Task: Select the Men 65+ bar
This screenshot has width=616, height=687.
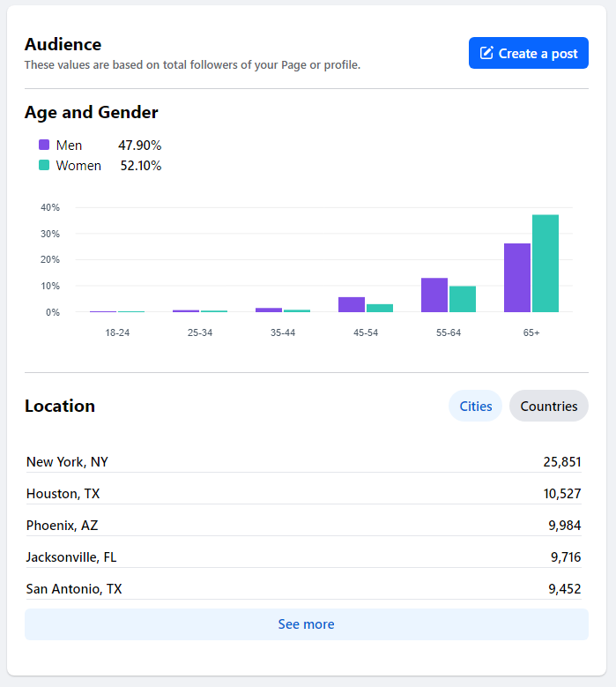Action: (517, 278)
